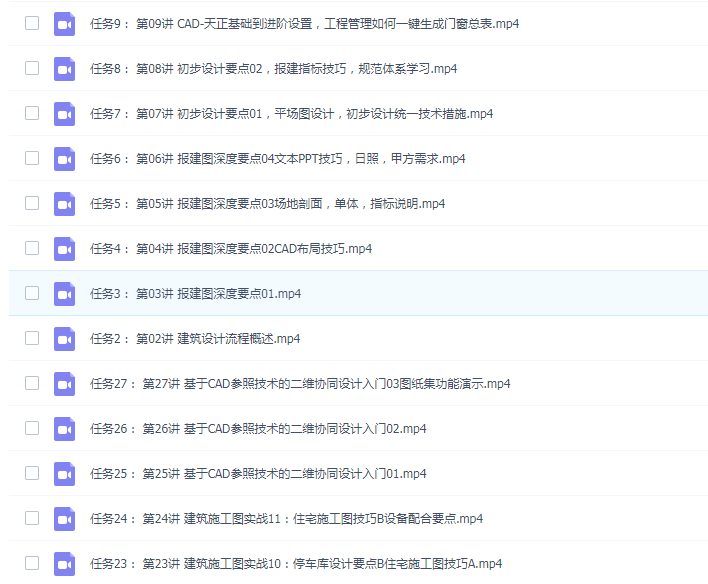Mark checkbox of 任务25 第25讲 video

(32, 473)
